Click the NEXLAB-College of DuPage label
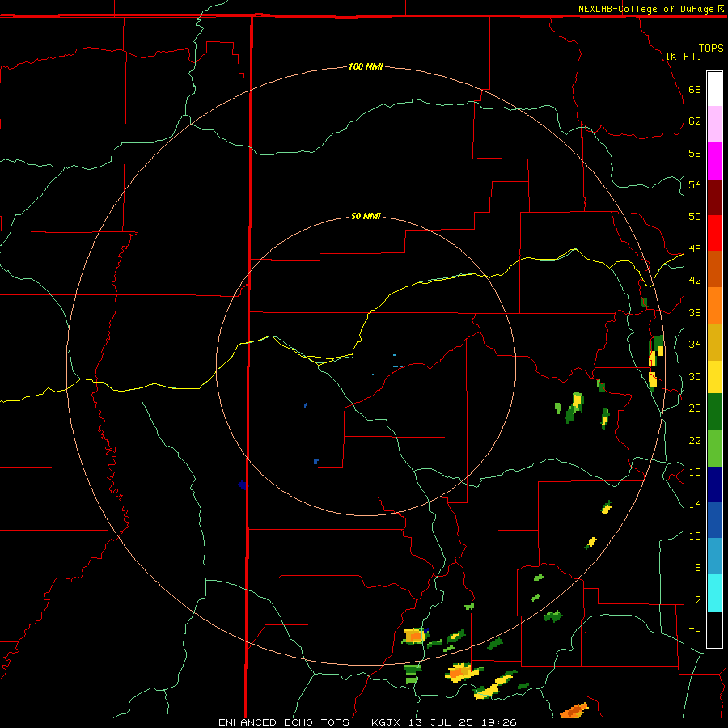Image resolution: width=728 pixels, height=728 pixels. [645, 9]
